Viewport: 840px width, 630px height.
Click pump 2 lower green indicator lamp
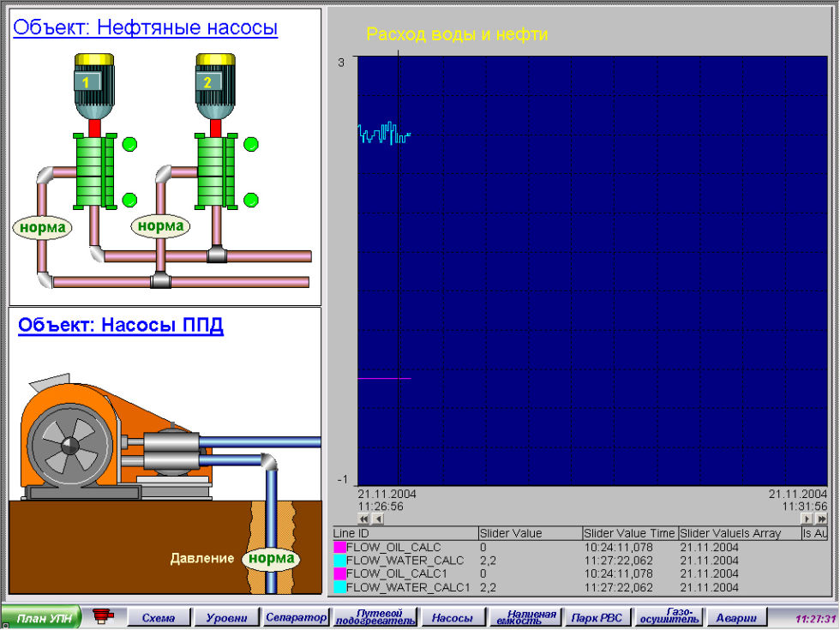[251, 200]
